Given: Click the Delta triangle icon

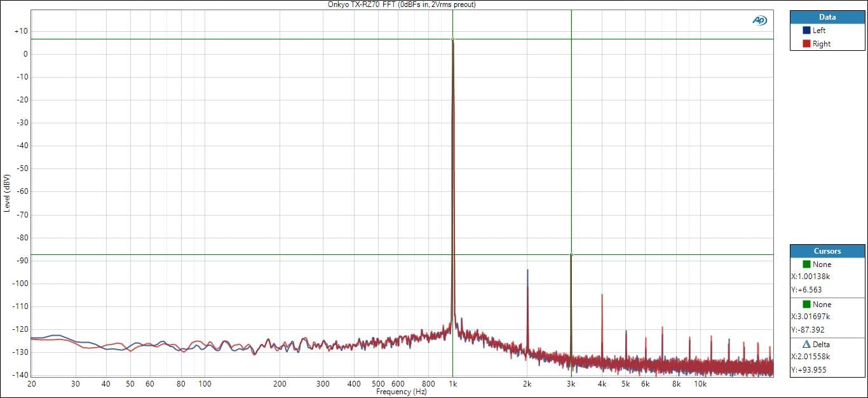Looking at the screenshot, I should (x=806, y=345).
